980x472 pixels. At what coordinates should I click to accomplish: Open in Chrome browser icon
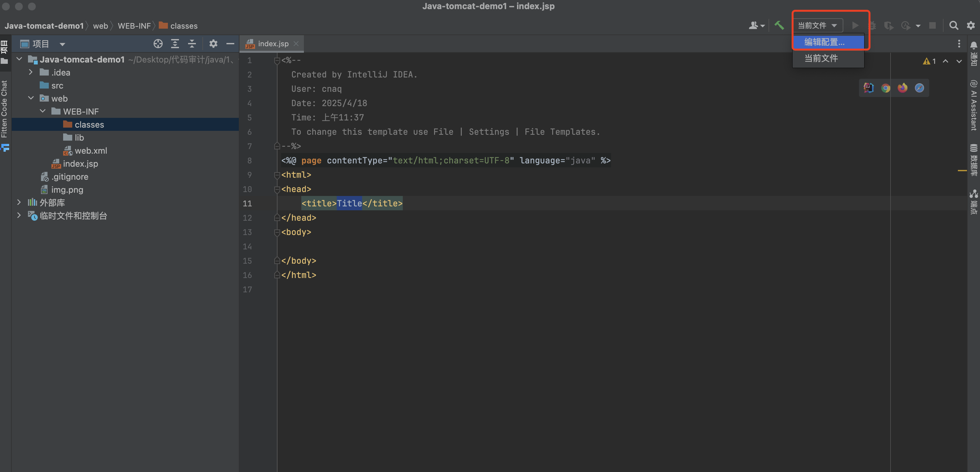[886, 88]
